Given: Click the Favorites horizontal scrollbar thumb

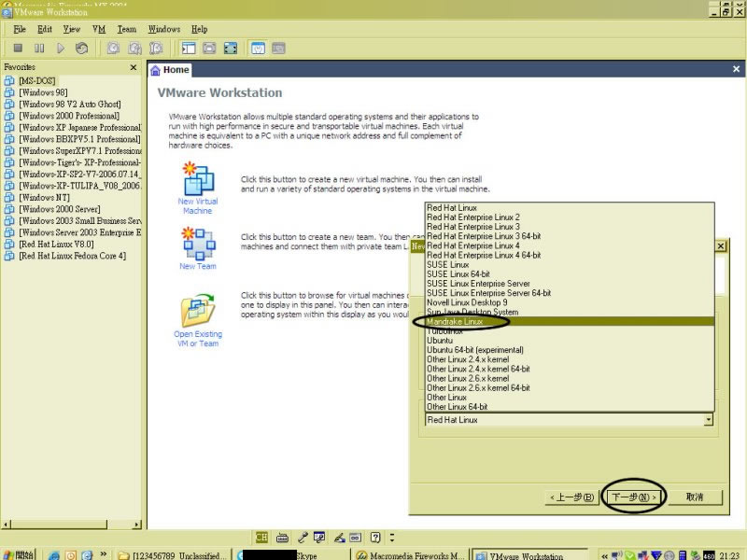Looking at the screenshot, I should [x=59, y=525].
